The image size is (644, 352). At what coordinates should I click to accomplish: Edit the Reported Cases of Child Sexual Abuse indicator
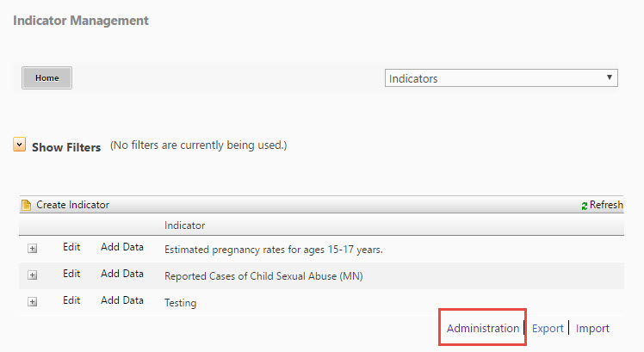tap(71, 274)
